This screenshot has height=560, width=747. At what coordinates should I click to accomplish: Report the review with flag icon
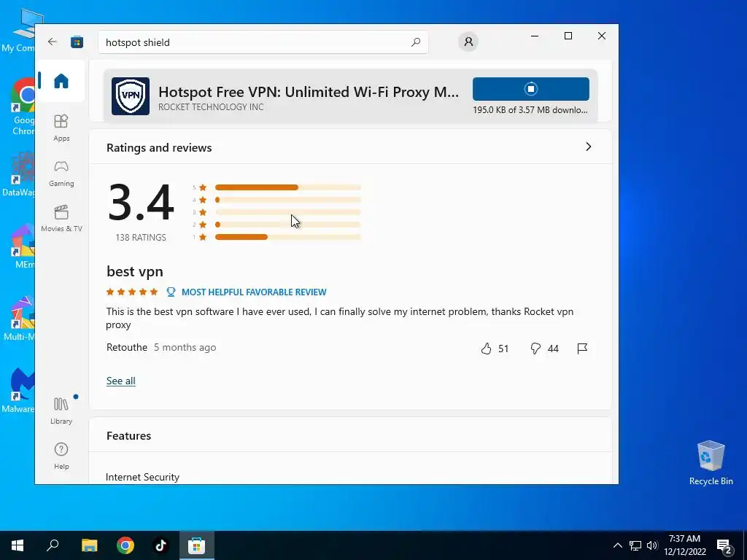[x=582, y=349]
